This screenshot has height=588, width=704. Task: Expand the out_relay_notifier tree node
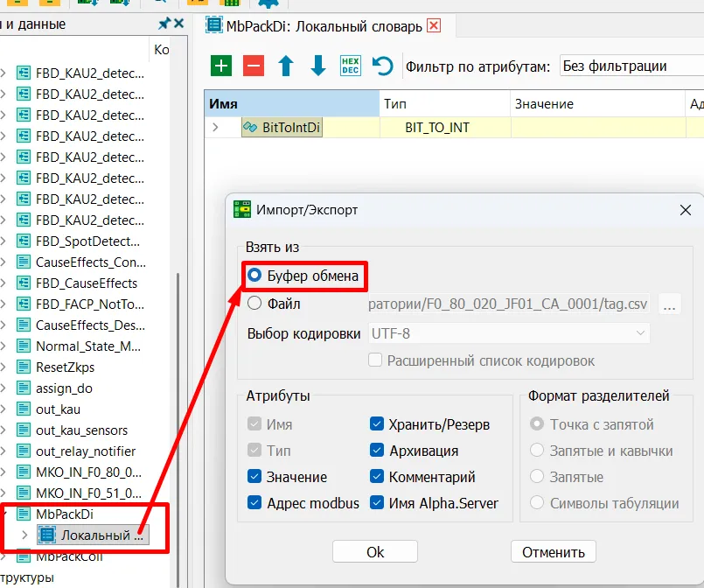point(3,451)
